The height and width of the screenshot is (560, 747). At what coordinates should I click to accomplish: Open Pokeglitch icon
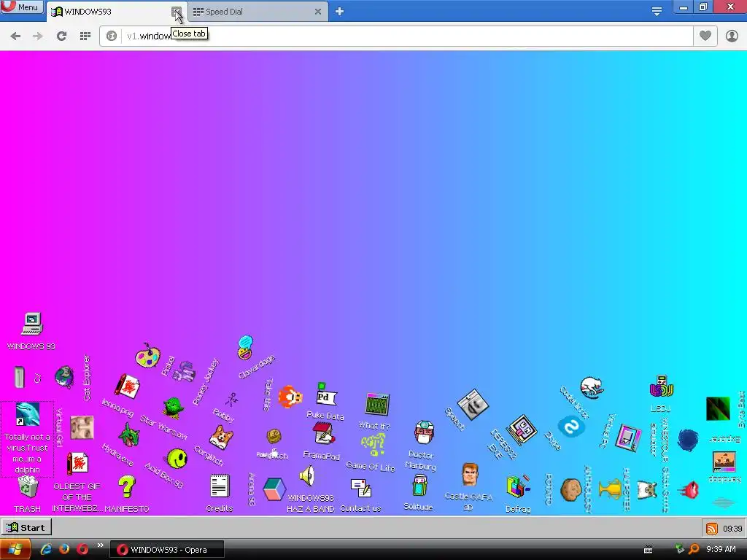pyautogui.click(x=274, y=436)
